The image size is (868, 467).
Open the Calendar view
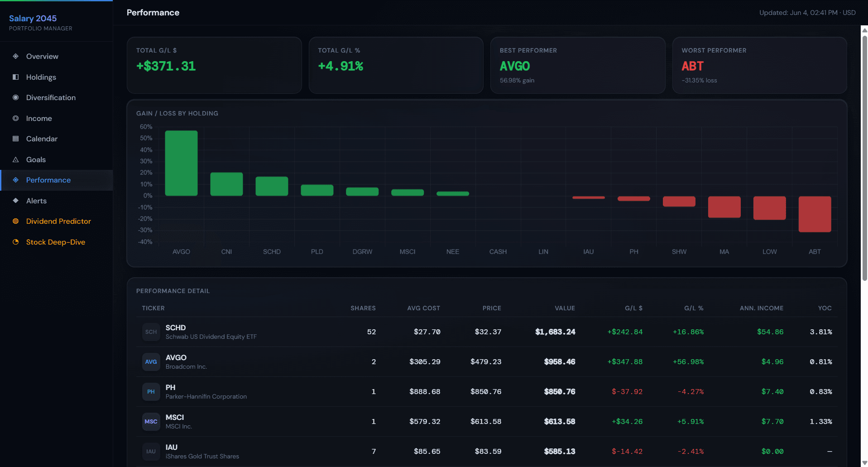coord(57,139)
